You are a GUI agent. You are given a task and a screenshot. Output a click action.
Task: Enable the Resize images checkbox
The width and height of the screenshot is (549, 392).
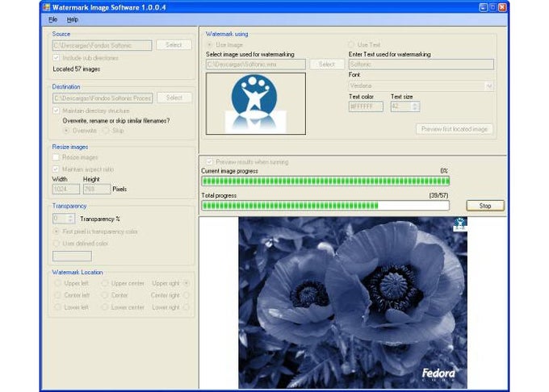(x=56, y=157)
